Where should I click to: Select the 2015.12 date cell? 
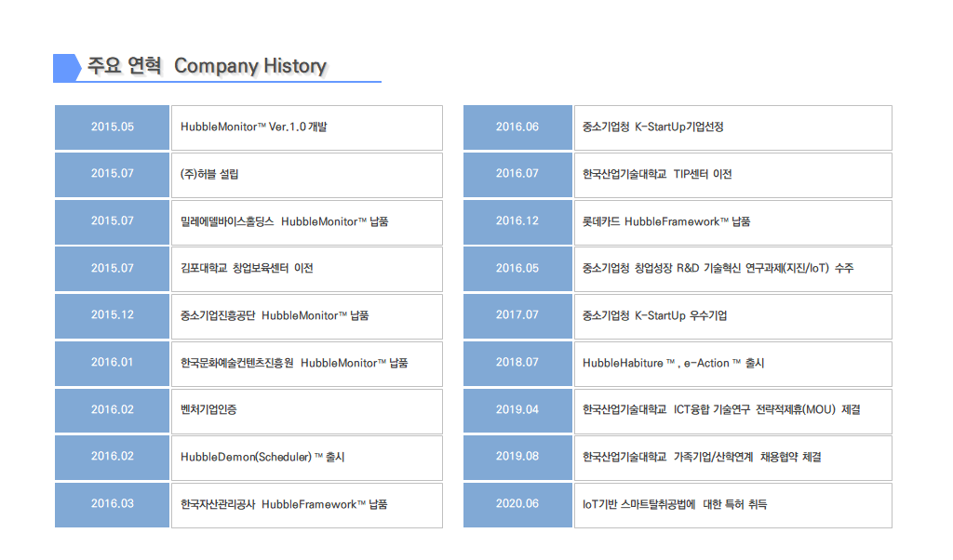click(x=112, y=315)
